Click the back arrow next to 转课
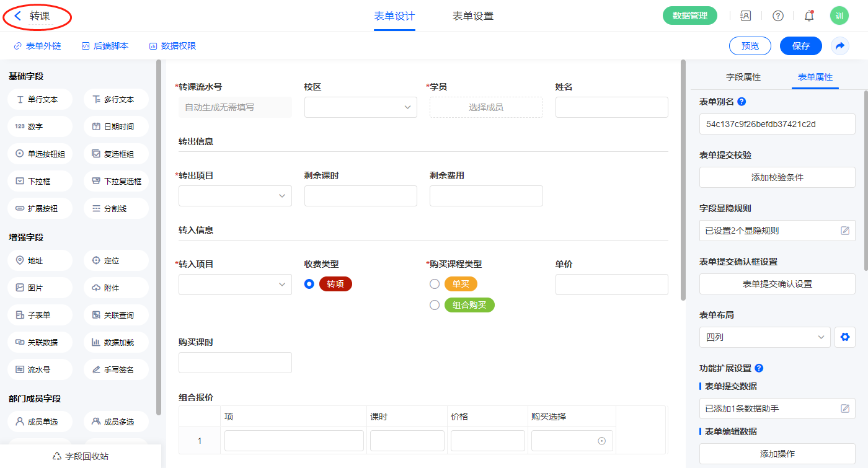This screenshot has width=868, height=468. click(x=17, y=16)
